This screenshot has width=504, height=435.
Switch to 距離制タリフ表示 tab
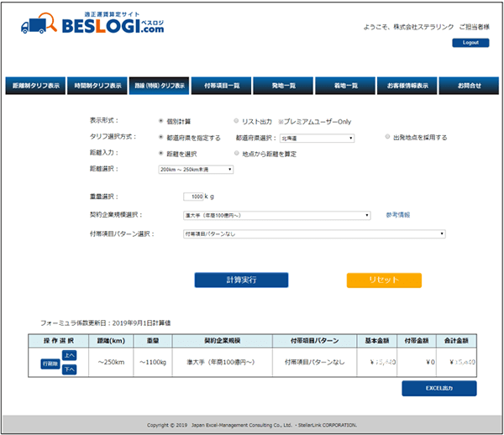coord(34,86)
